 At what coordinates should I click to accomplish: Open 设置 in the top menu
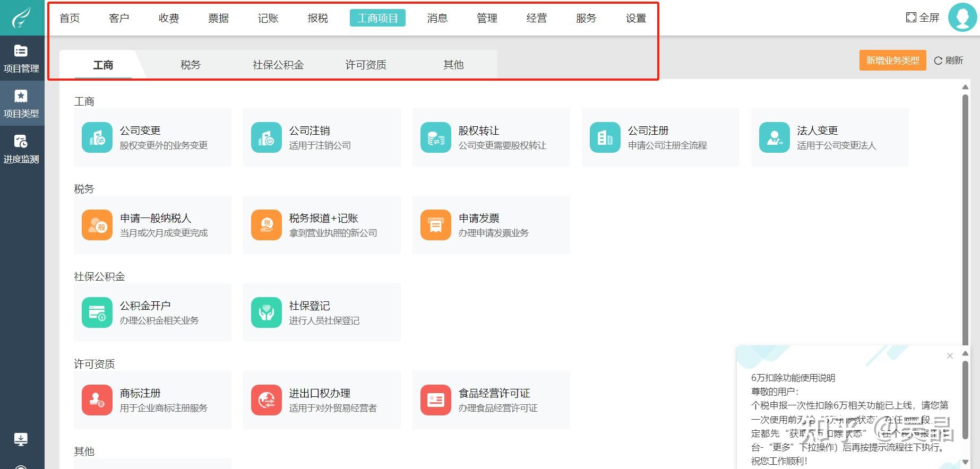click(635, 18)
